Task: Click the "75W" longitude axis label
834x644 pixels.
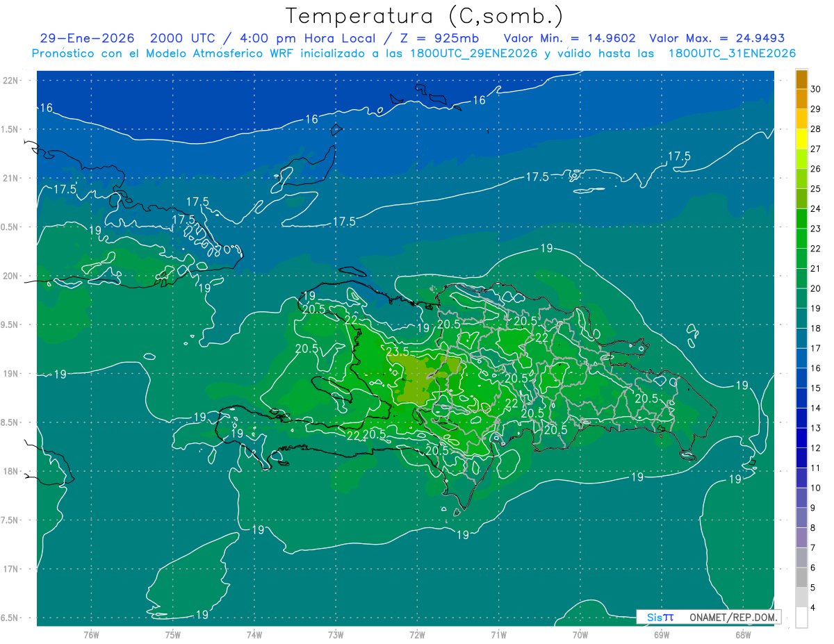Action: click(x=173, y=635)
